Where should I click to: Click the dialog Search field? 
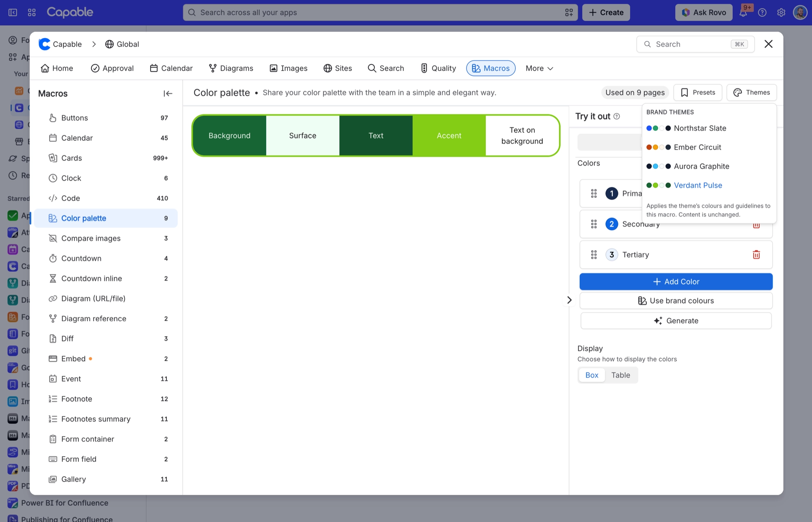[695, 44]
